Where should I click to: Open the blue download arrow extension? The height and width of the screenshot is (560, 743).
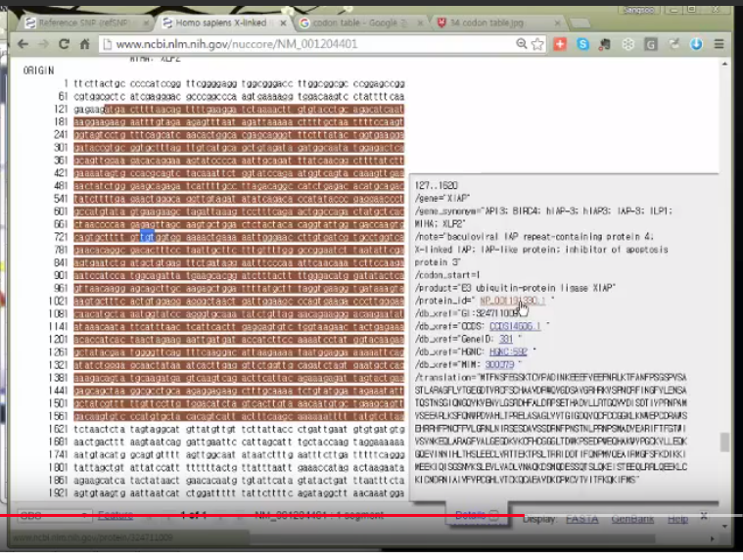pyautogui.click(x=696, y=44)
